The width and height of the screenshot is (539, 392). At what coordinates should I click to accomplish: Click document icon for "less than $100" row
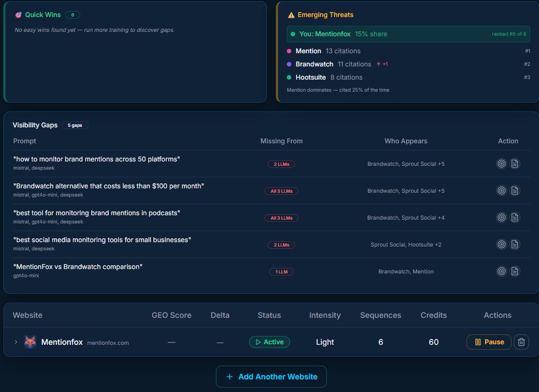[515, 191]
